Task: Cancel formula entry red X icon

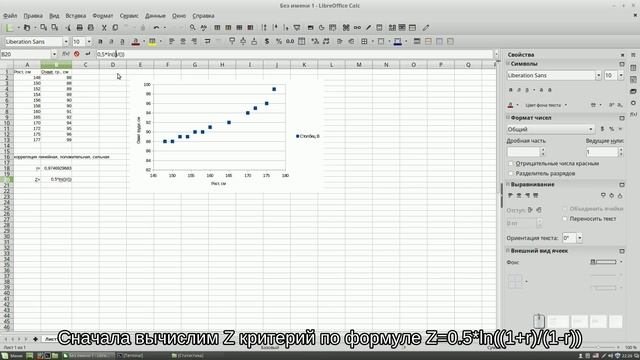Action: pos(77,54)
